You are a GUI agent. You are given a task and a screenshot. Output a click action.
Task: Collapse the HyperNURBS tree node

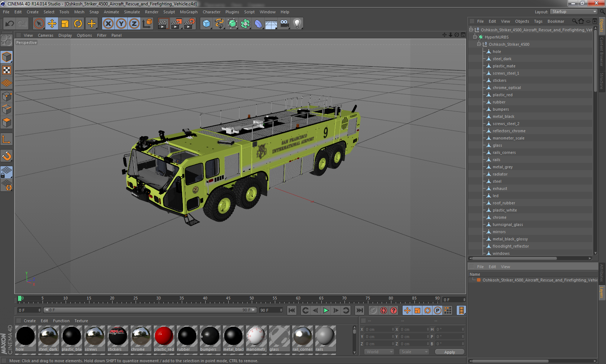[475, 37]
